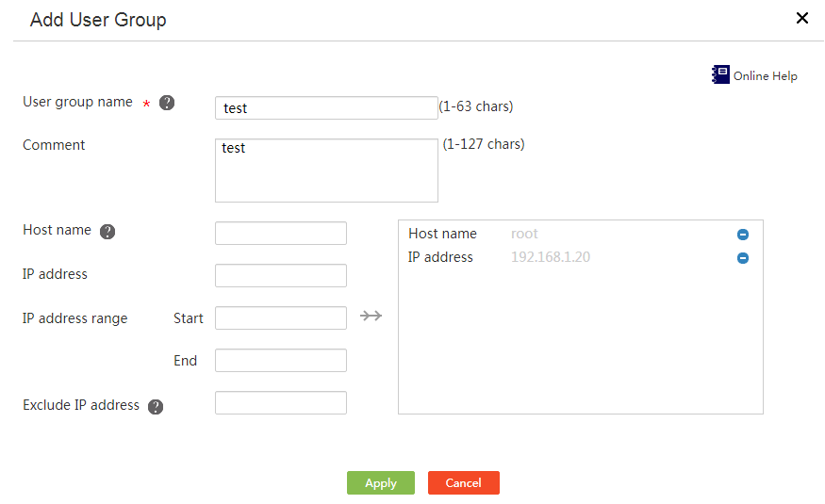The image size is (825, 504).
Task: Click the help icon next to Host name
Action: [x=107, y=232]
